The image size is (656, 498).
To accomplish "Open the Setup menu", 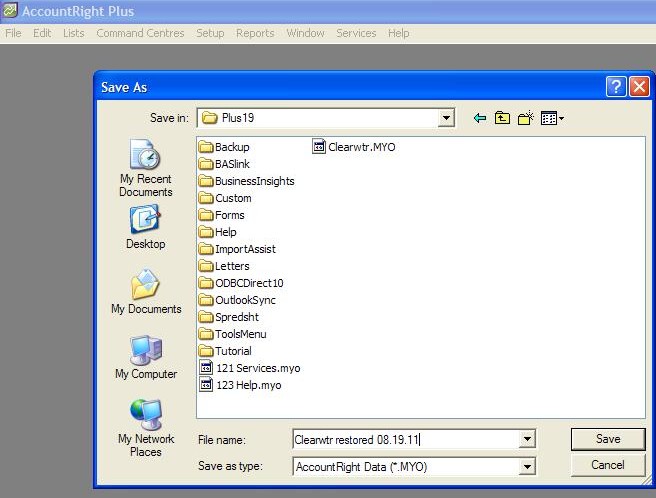I will (x=210, y=33).
